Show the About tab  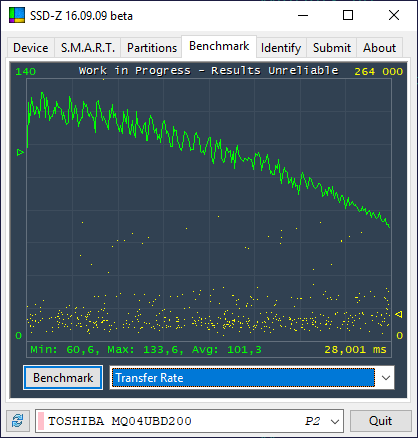click(x=379, y=48)
